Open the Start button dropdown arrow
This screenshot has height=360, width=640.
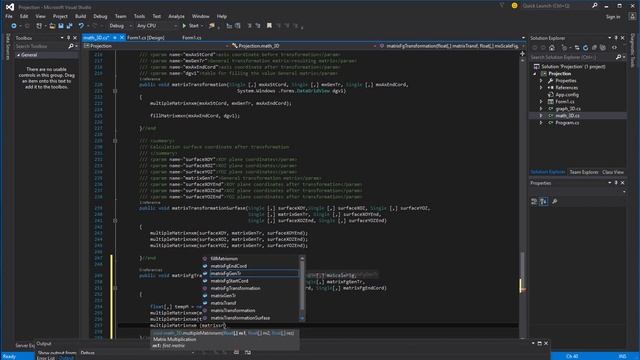point(202,26)
